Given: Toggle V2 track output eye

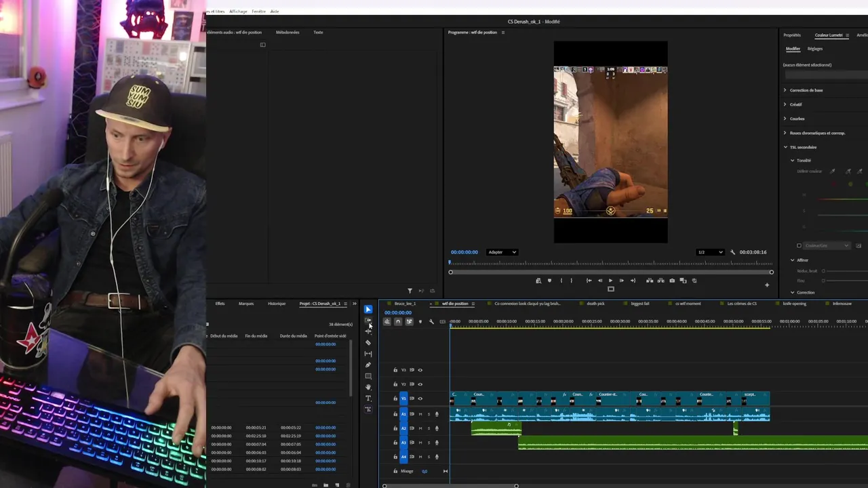Looking at the screenshot, I should pos(420,384).
